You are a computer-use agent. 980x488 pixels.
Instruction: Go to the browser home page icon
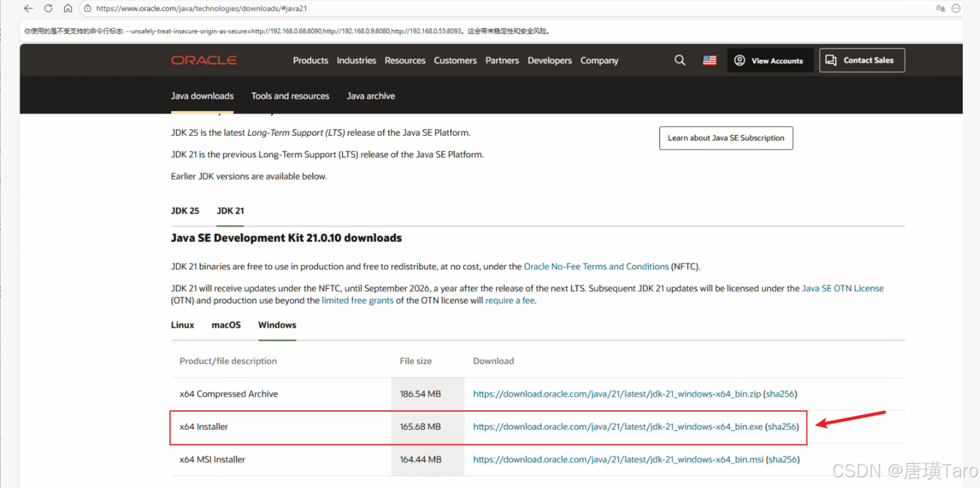(68, 9)
